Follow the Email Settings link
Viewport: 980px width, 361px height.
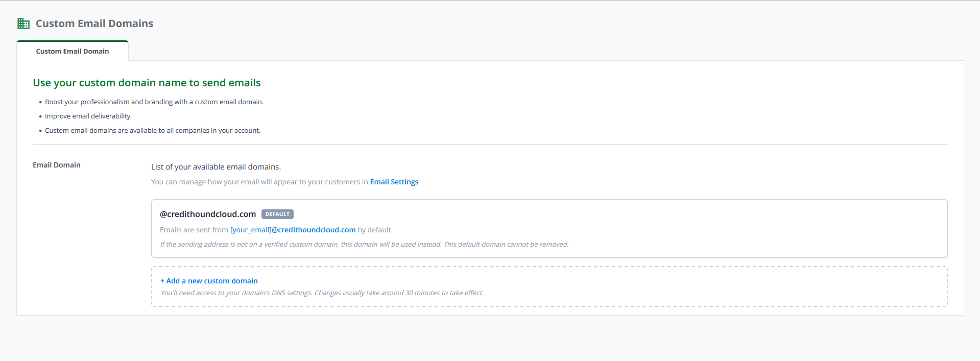pos(394,182)
